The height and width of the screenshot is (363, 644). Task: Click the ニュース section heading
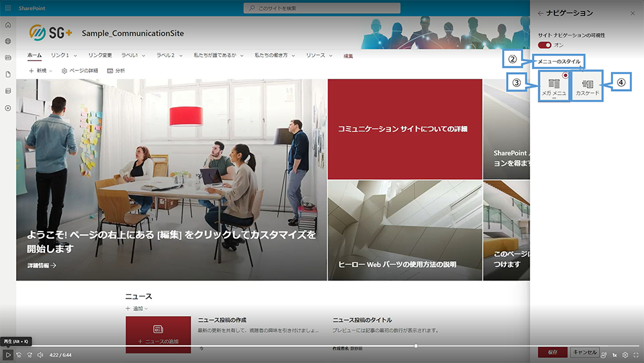138,297
